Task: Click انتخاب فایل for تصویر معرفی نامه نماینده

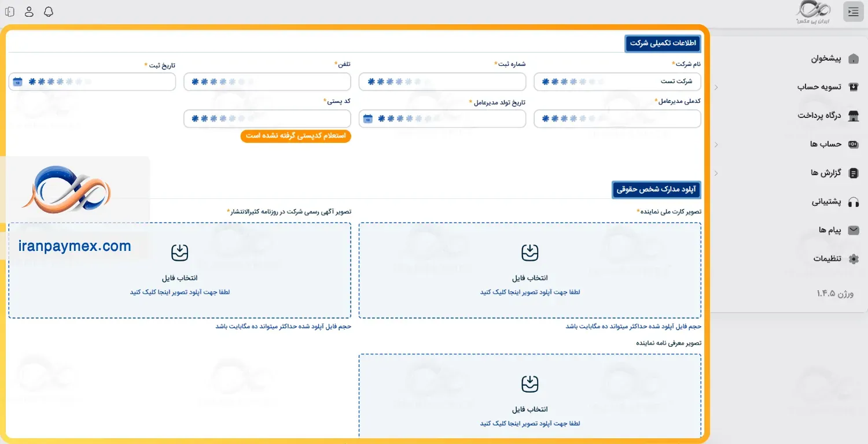Action: 530,409
